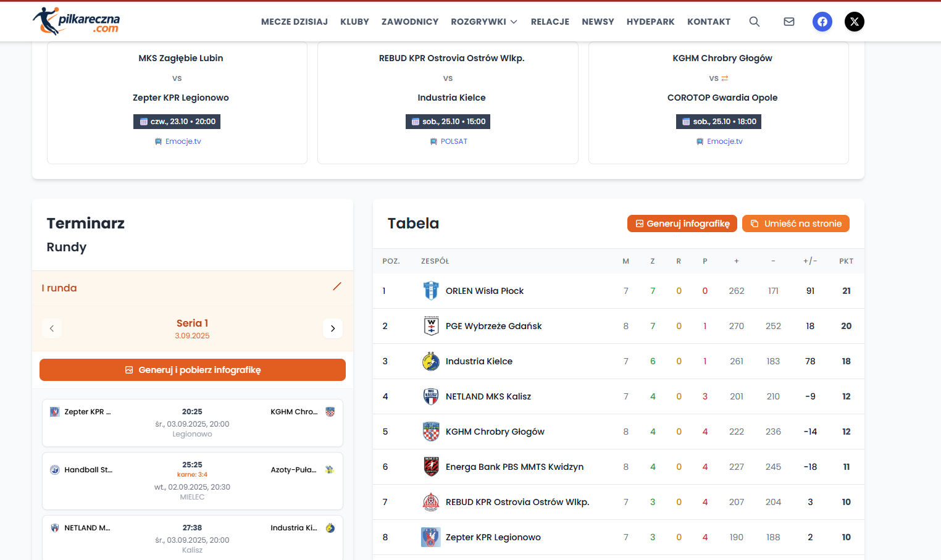
Task: Click the pilkareczna.com logo
Action: [x=76, y=21]
